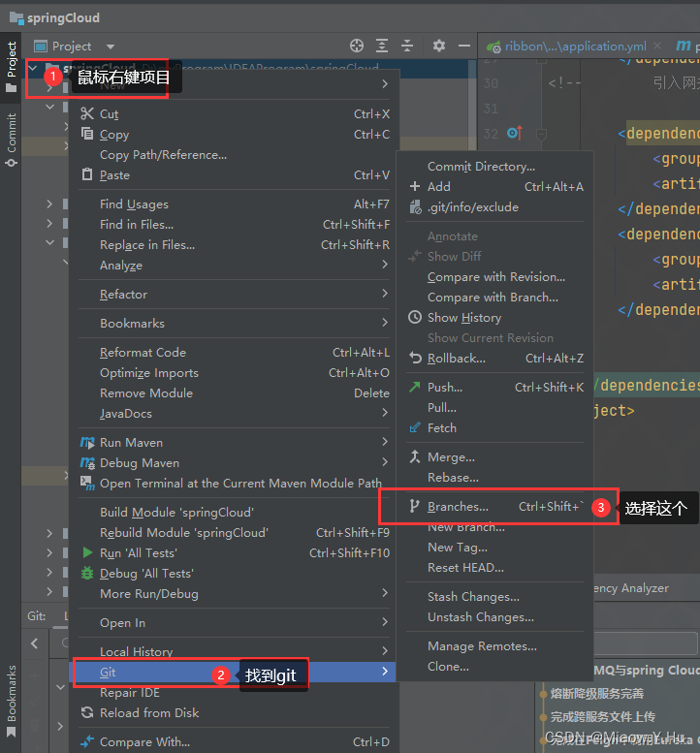Open Project panel settings gear

(438, 46)
